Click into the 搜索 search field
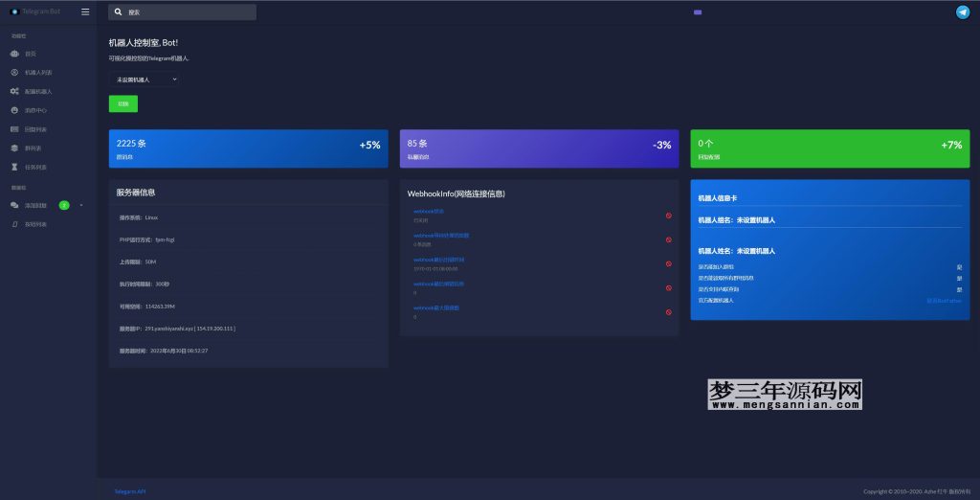The image size is (980, 500). [187, 12]
